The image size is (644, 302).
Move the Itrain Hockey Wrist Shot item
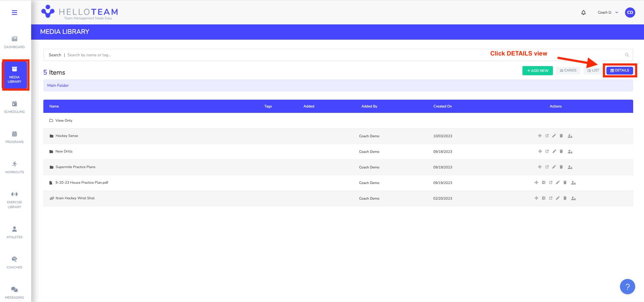click(x=536, y=198)
